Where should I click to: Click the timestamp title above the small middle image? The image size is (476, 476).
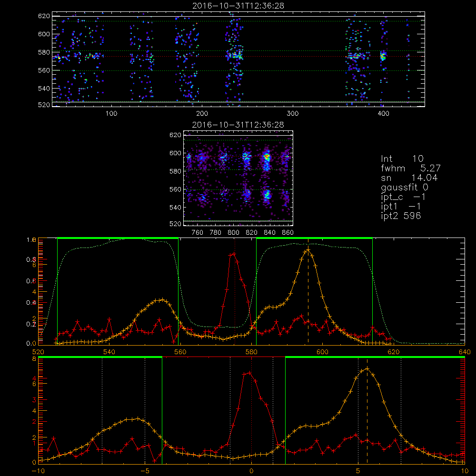[x=238, y=125]
